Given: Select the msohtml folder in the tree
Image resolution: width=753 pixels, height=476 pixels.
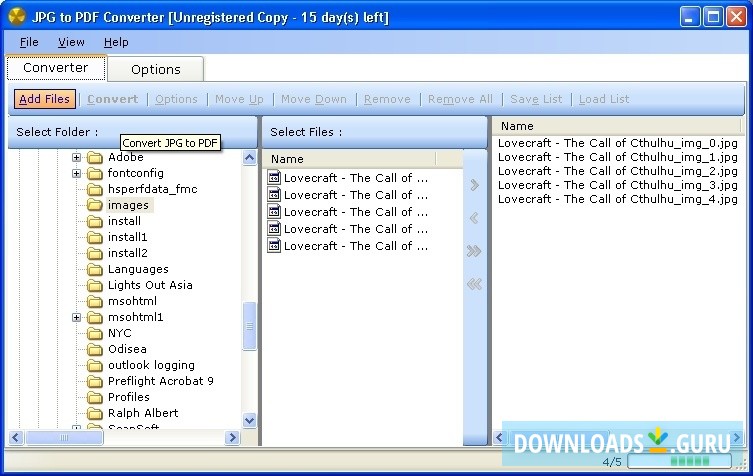Looking at the screenshot, I should [132, 301].
